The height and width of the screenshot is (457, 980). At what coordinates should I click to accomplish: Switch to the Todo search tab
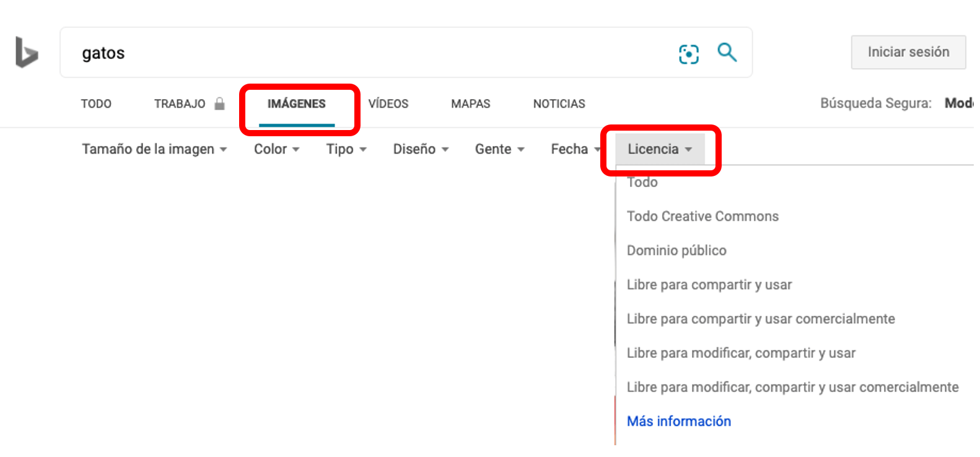pyautogui.click(x=96, y=104)
